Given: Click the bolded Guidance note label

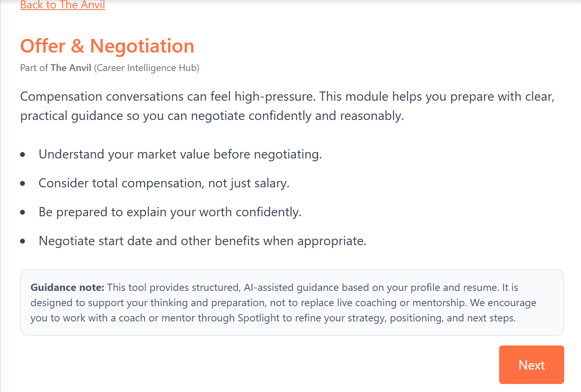Looking at the screenshot, I should coord(67,287).
